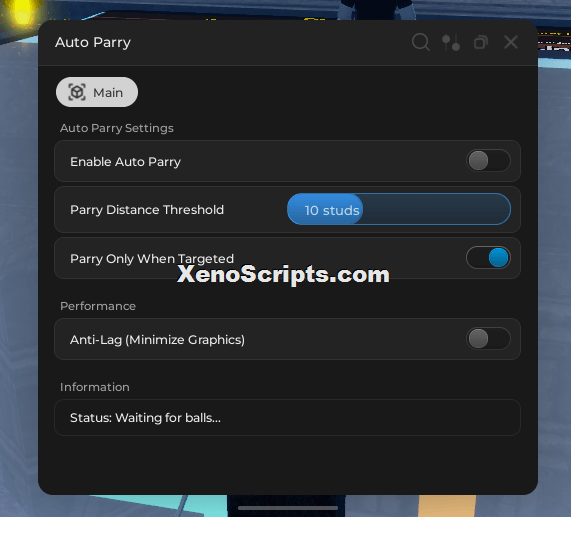Switch to the Main tab
The width and height of the screenshot is (571, 547).
97,92
